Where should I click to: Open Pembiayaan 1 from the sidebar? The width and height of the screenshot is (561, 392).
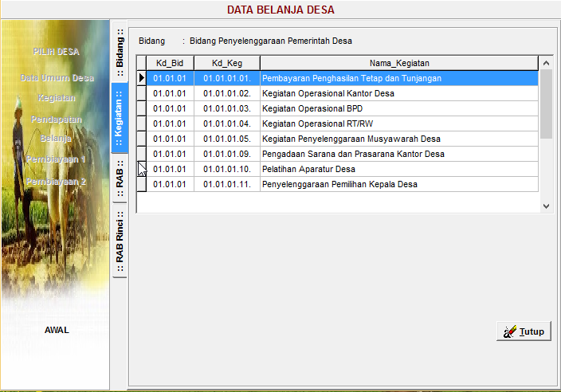(56, 159)
